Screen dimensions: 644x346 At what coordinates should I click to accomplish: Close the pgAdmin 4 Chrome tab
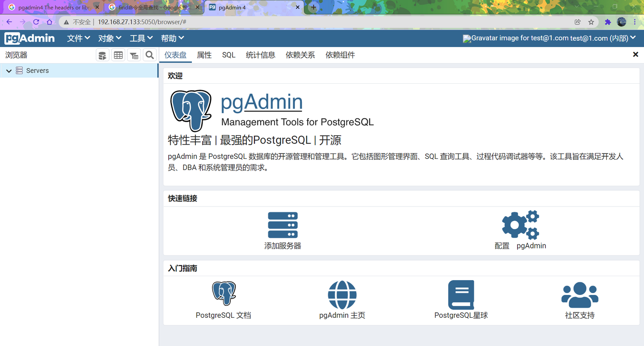pos(298,8)
